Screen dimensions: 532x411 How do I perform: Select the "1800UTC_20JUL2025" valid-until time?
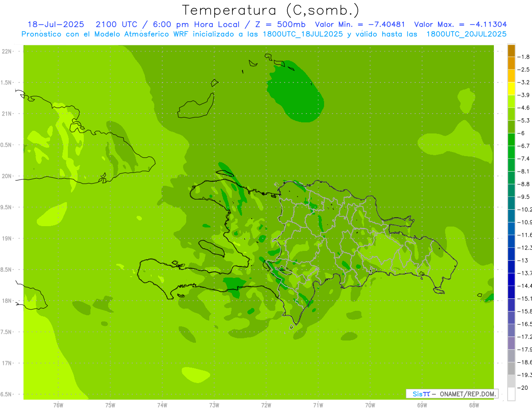pyautogui.click(x=467, y=34)
